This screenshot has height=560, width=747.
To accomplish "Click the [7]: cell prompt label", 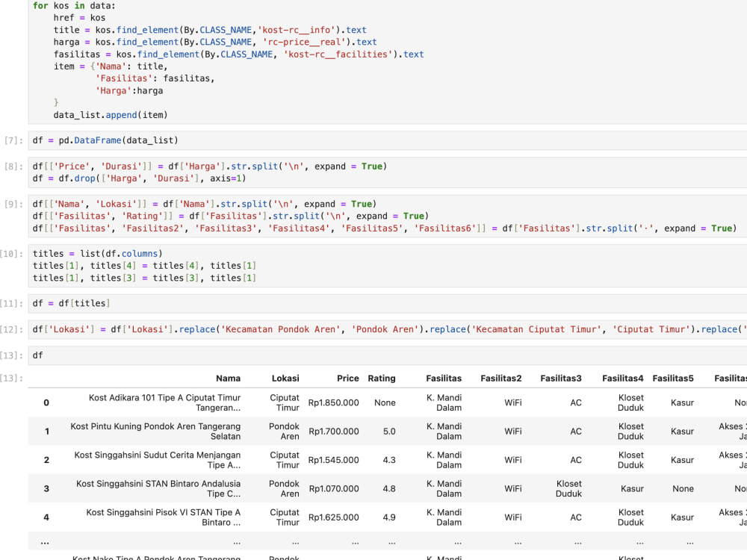I will point(13,140).
